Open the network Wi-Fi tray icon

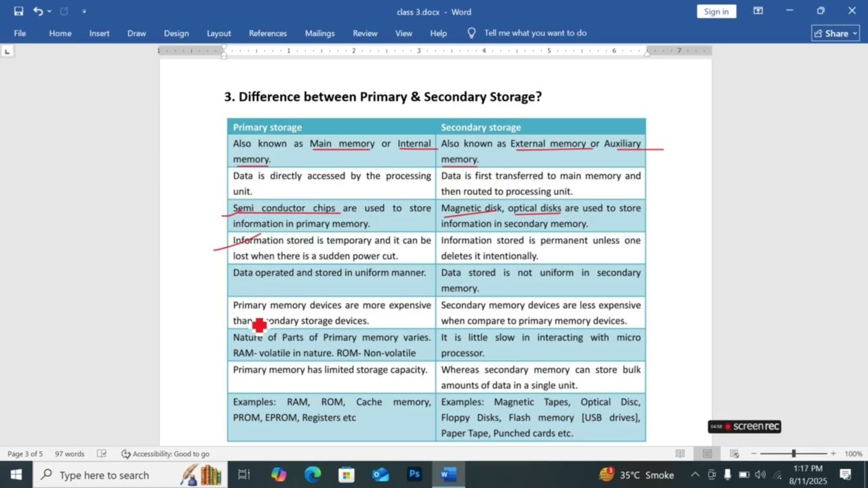point(777,475)
